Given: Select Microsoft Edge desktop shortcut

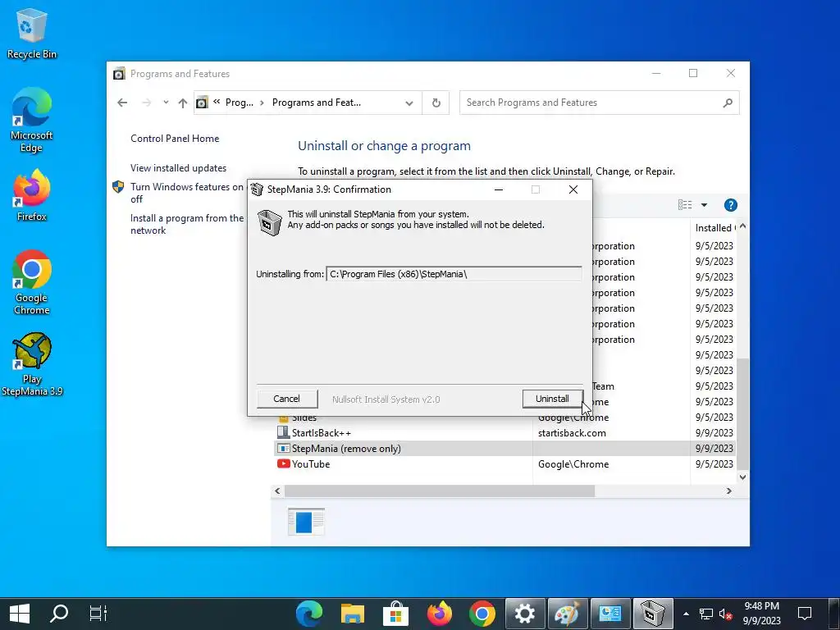Looking at the screenshot, I should pyautogui.click(x=32, y=120).
